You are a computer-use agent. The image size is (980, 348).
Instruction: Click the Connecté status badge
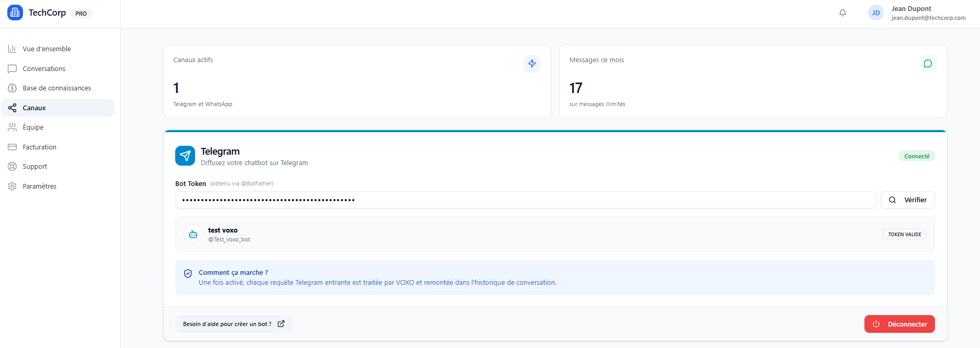(917, 156)
